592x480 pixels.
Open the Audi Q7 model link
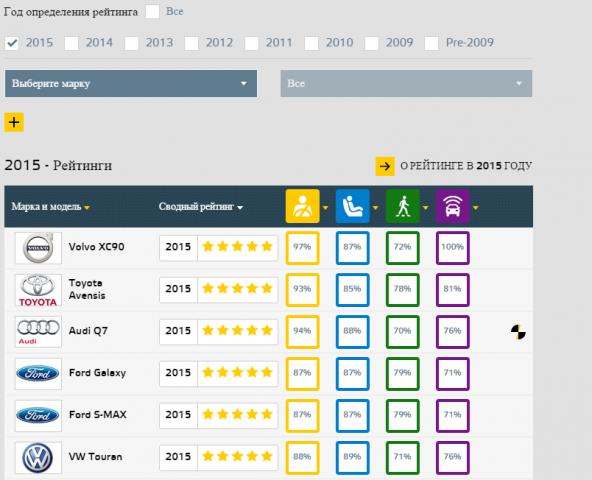[88, 331]
